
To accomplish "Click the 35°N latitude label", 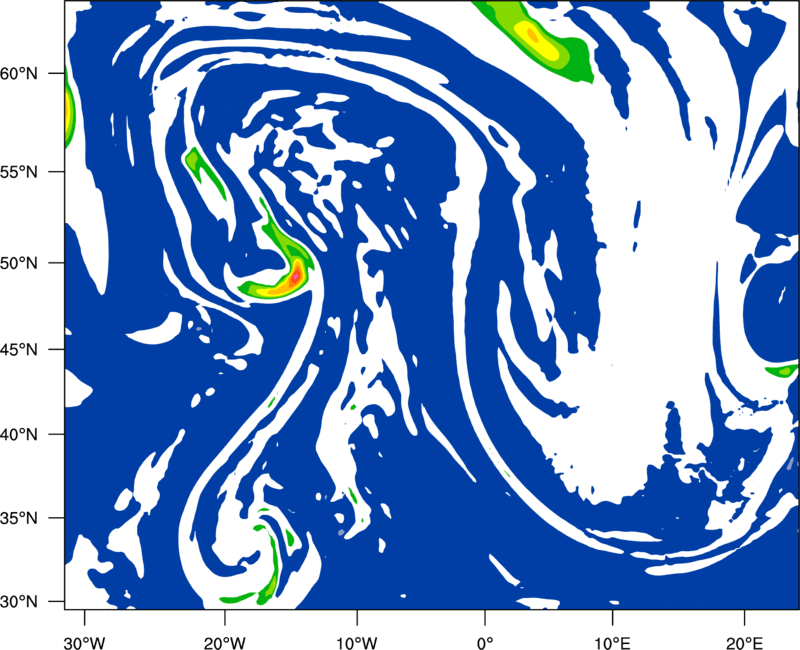I will coord(19,518).
